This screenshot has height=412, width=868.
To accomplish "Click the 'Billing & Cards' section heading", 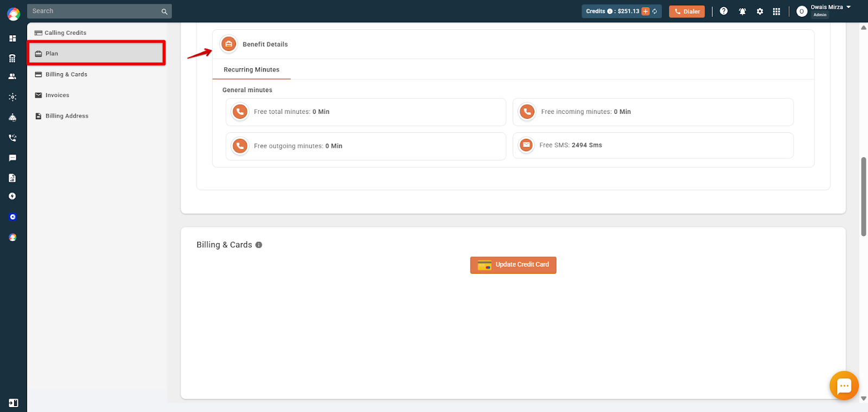I will click(225, 245).
